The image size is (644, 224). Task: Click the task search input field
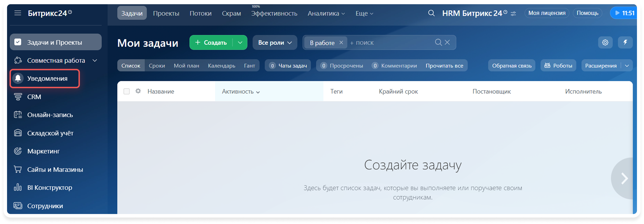pyautogui.click(x=390, y=43)
